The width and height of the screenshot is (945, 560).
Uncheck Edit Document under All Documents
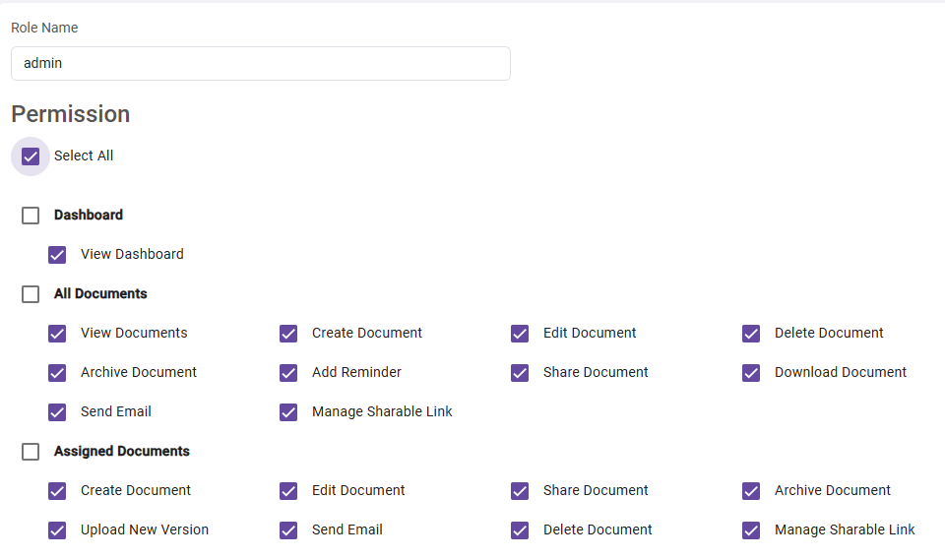click(x=520, y=334)
